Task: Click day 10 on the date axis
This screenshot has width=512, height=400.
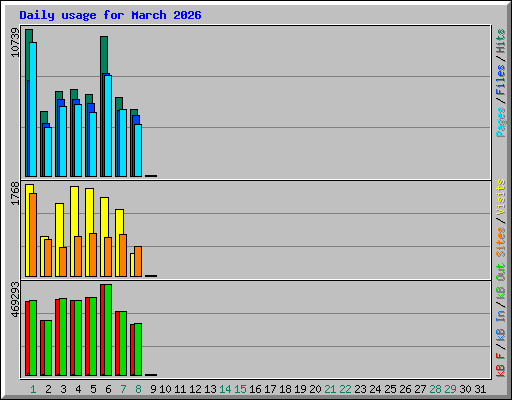Action: pos(165,389)
